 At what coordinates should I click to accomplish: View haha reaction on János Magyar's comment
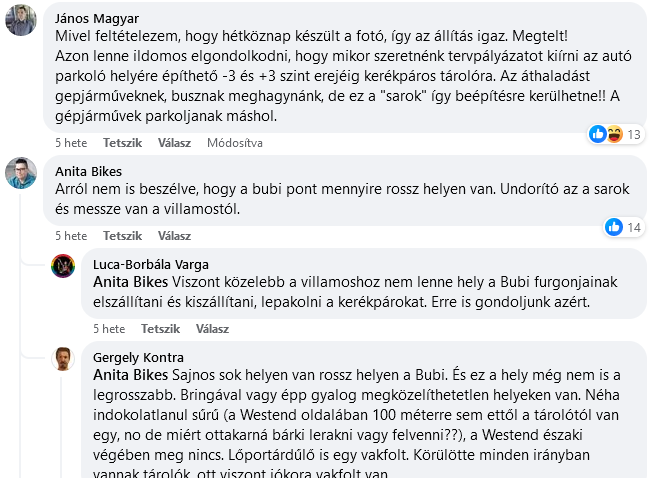(614, 134)
